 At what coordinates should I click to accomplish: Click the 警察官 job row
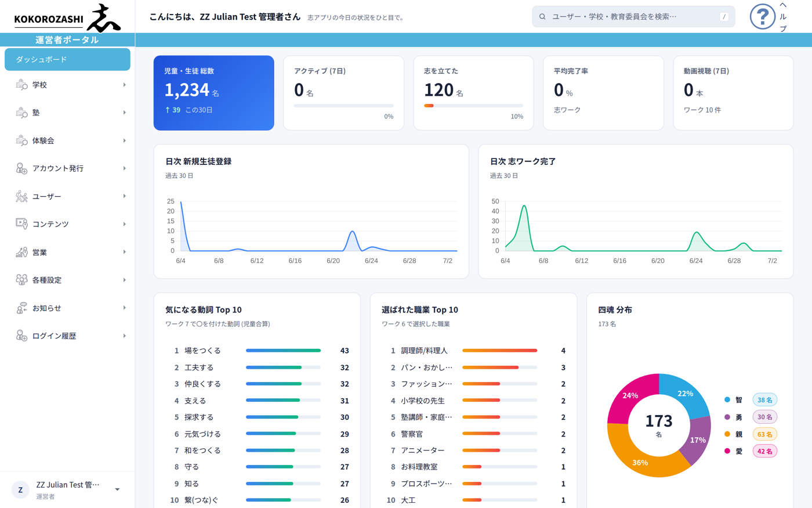click(x=473, y=434)
